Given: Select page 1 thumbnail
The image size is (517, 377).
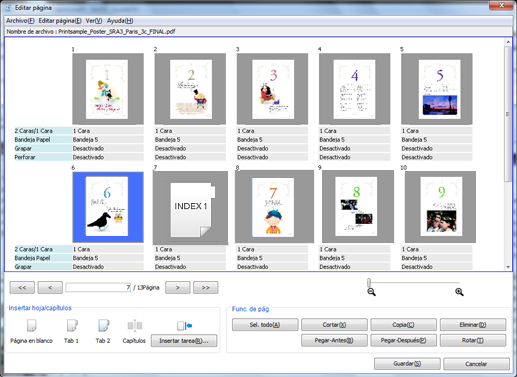Looking at the screenshot, I should [x=108, y=89].
